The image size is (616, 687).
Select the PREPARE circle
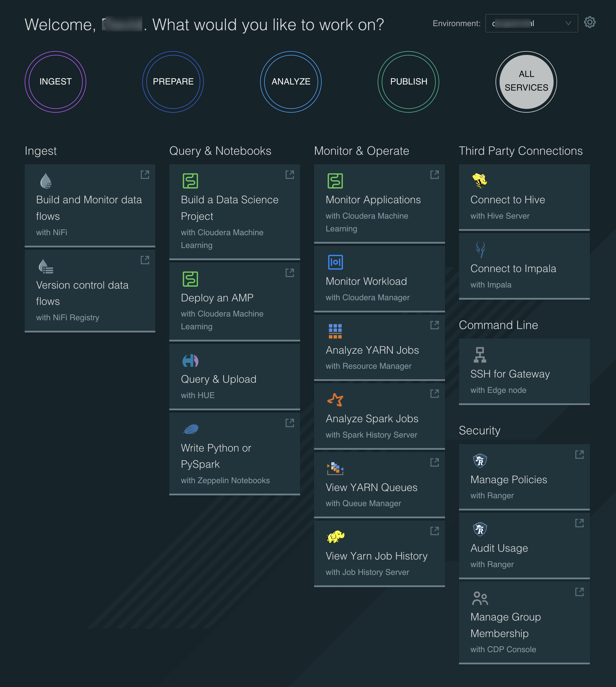pos(173,82)
